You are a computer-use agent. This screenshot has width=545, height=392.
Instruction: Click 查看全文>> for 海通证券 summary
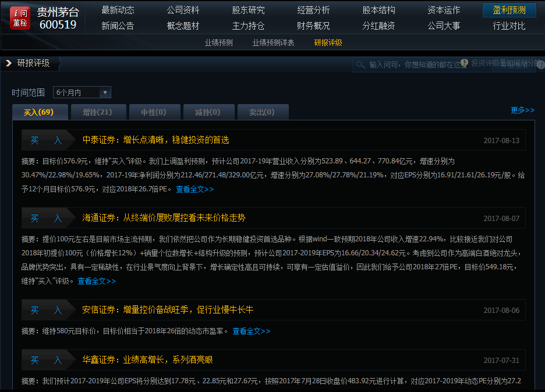[97, 281]
